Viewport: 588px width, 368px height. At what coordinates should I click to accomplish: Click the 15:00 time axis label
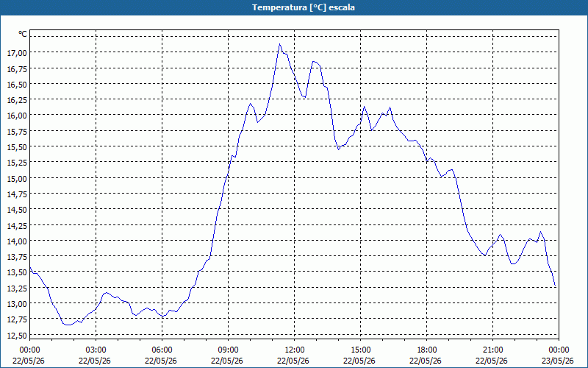pos(360,350)
